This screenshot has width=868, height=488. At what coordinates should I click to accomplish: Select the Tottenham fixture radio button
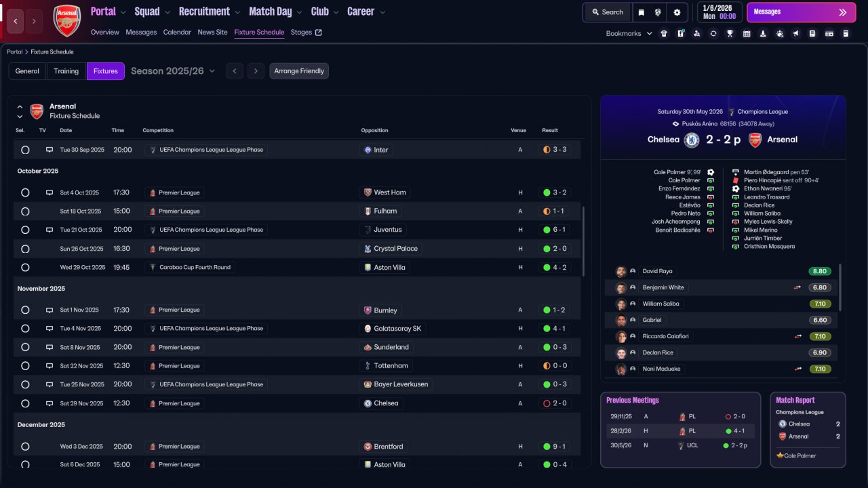(x=25, y=366)
